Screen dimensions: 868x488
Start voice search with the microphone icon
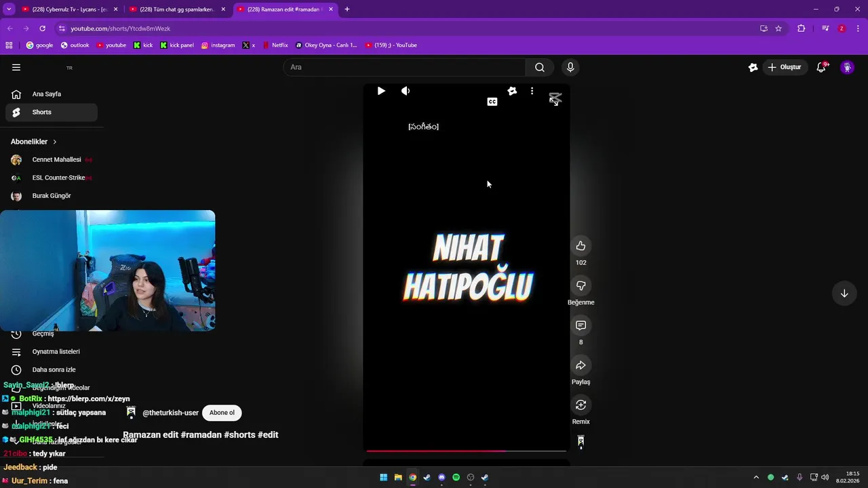click(570, 67)
